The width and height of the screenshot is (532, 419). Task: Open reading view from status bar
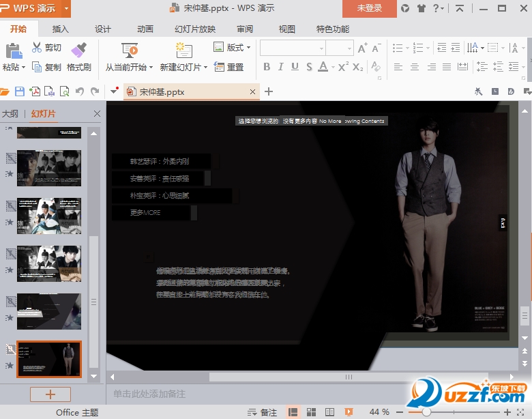329,412
